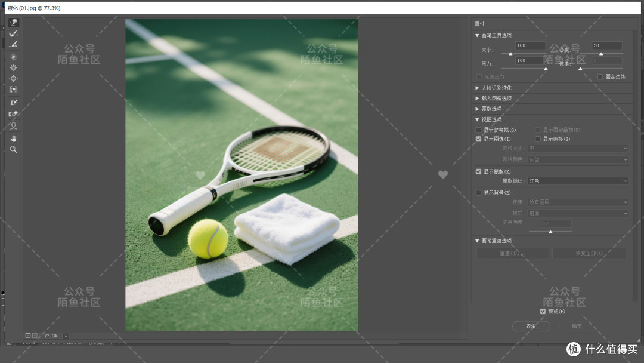
Task: Open the 模式 dropdown showing 前面
Action: click(x=578, y=213)
